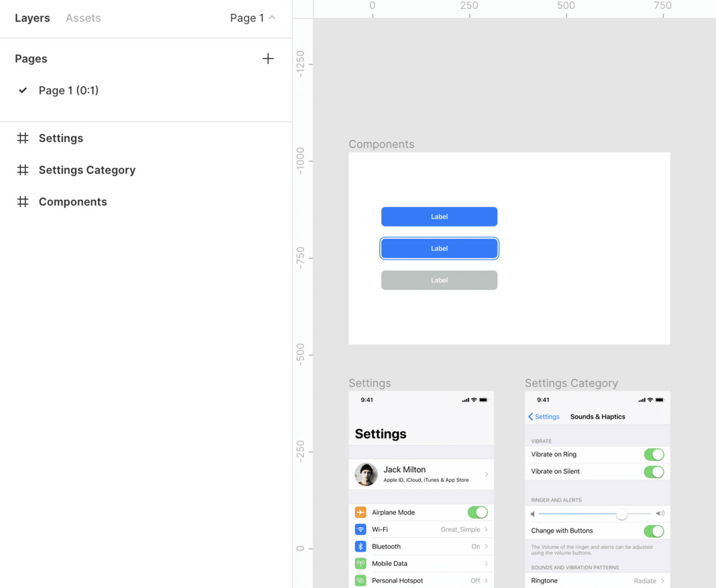Switch to the Assets tab

[83, 18]
